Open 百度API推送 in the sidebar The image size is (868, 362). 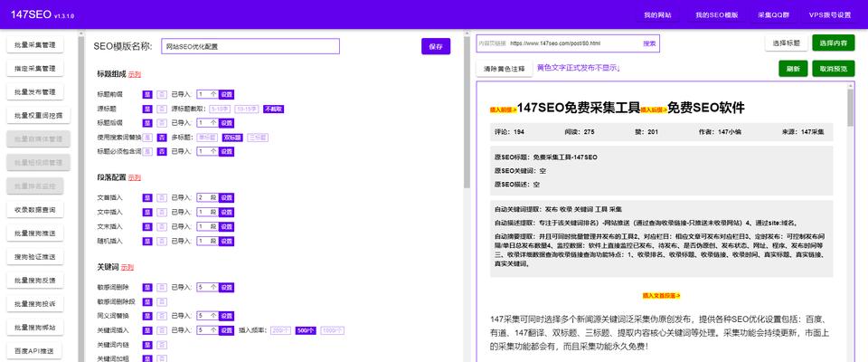pos(35,350)
